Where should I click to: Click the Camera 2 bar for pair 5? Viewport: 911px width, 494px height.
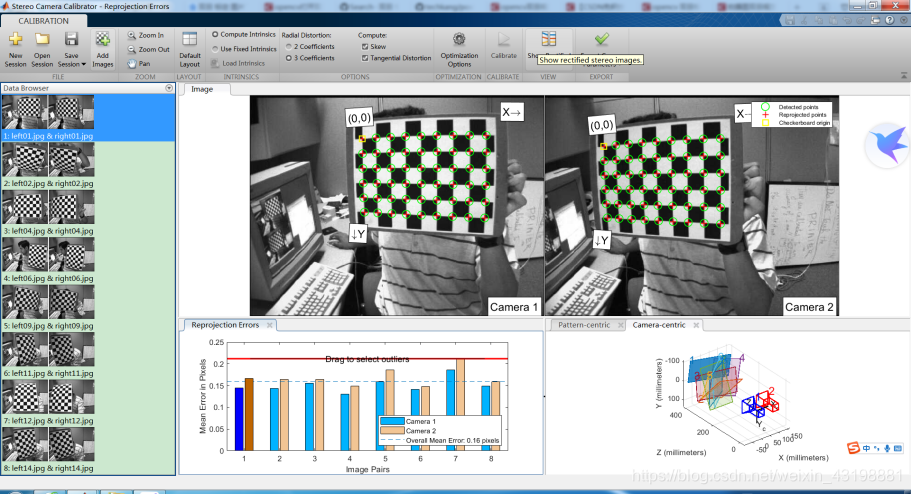pos(390,392)
